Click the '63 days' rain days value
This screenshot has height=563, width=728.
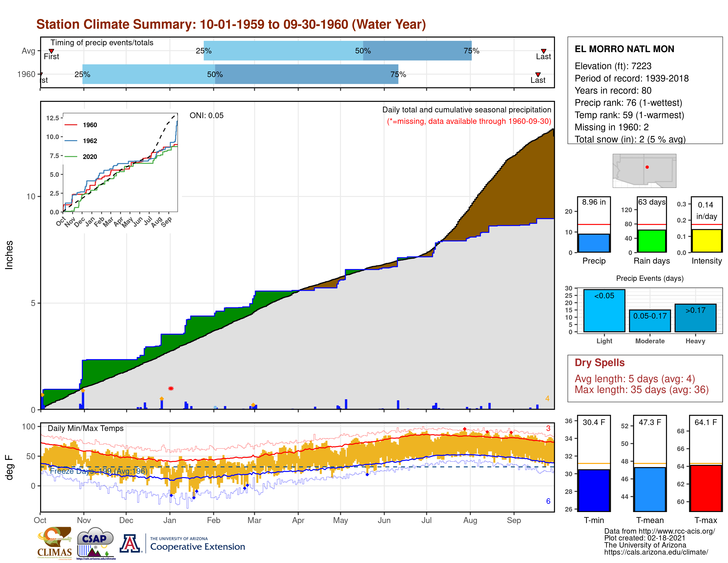coord(652,202)
